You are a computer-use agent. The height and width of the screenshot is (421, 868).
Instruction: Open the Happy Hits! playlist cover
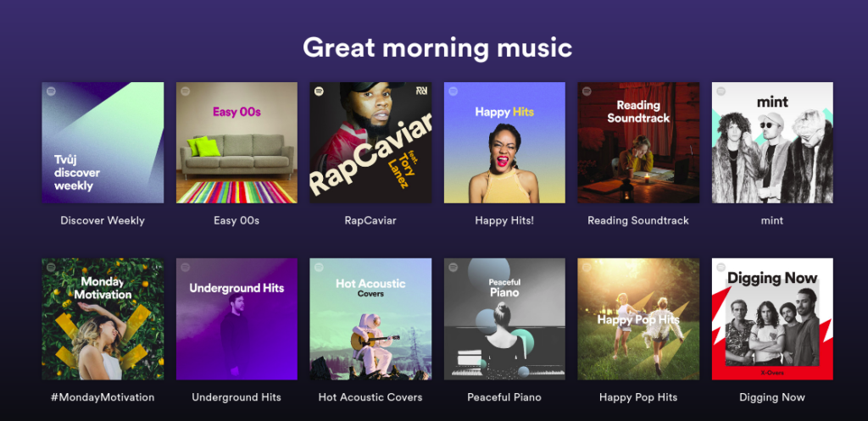(x=504, y=142)
